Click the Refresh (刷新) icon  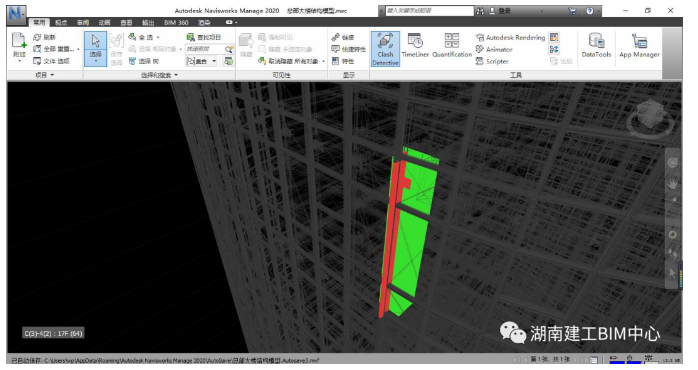(x=37, y=37)
